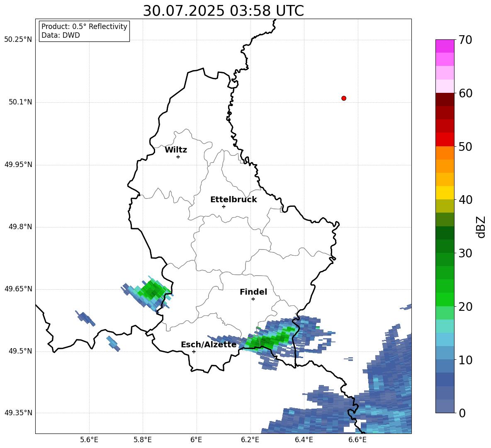Click the 'Data: DWD' label
This screenshot has height=448, width=491.
[x=61, y=35]
